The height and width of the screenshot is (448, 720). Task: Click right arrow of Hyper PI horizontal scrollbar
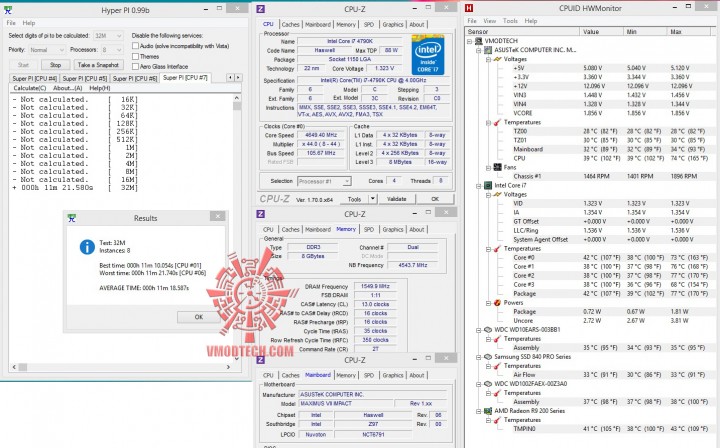click(228, 367)
